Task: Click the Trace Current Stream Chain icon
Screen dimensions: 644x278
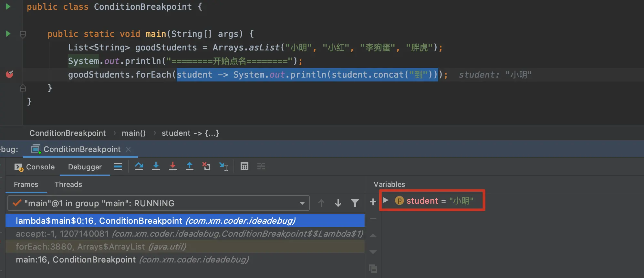Action: [x=261, y=166]
